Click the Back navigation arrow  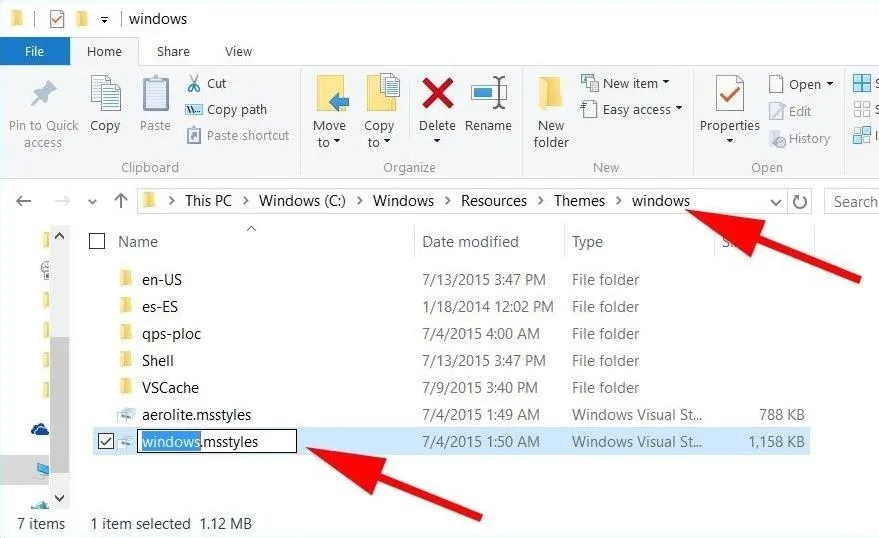coord(24,201)
